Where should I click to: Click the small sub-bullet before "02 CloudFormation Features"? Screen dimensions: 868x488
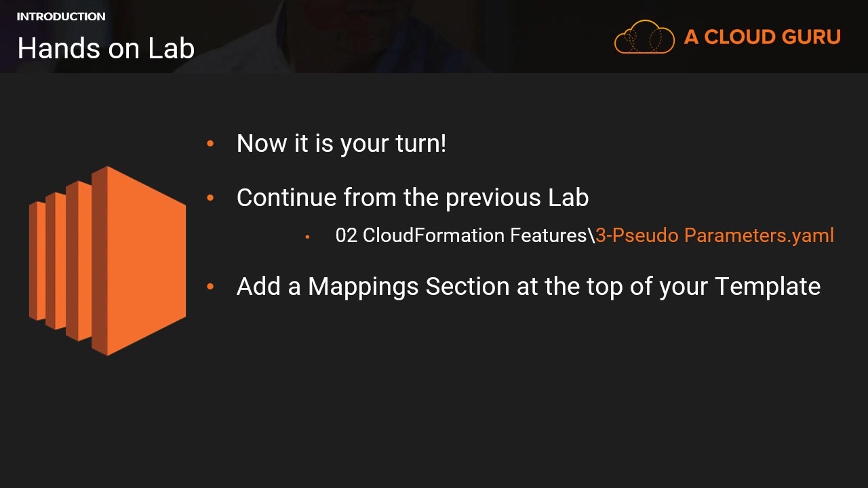(308, 237)
